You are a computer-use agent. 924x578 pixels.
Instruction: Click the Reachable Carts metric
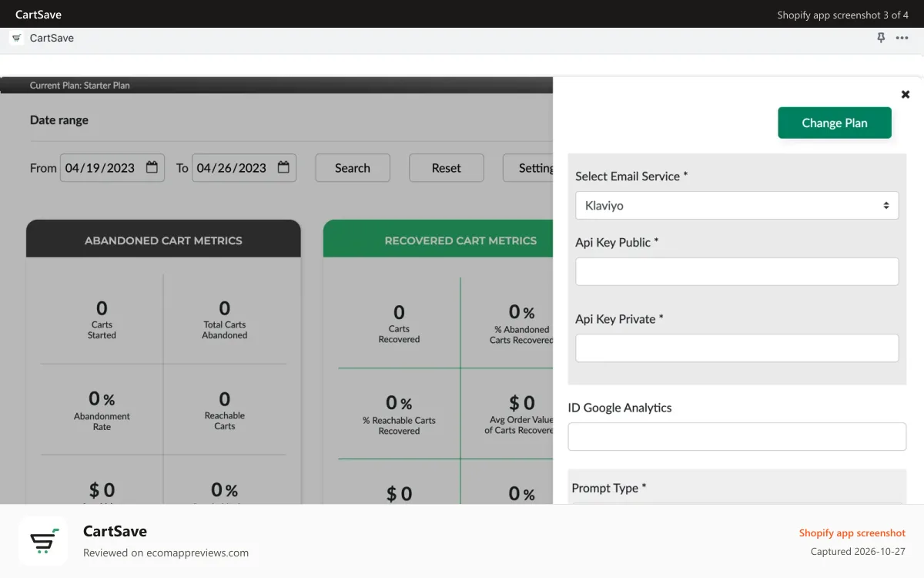point(225,410)
